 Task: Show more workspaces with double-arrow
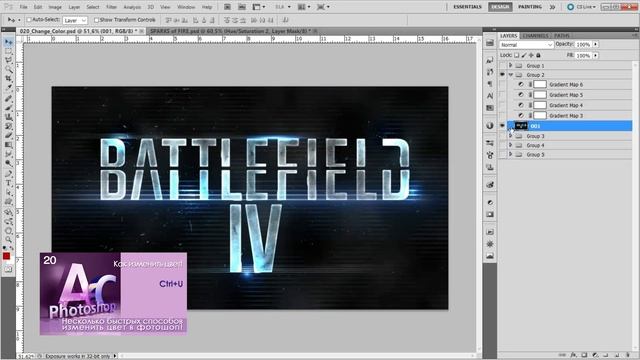552,7
